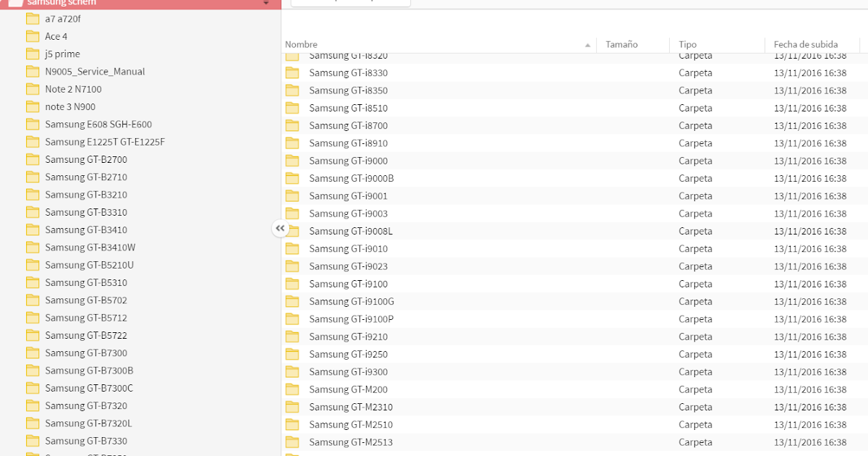Screen dimensions: 868x456
Task: Select Samsung E1225T GT-E1225F in the tree
Action: pos(105,142)
